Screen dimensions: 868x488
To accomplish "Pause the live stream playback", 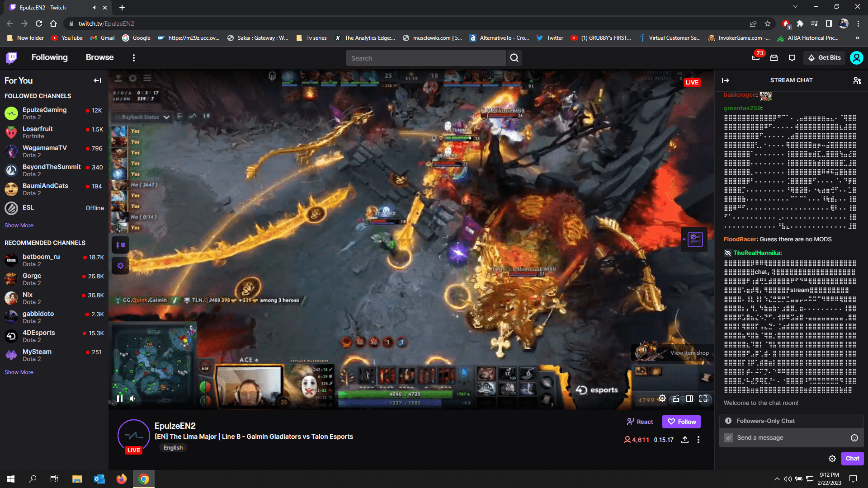I will [120, 399].
